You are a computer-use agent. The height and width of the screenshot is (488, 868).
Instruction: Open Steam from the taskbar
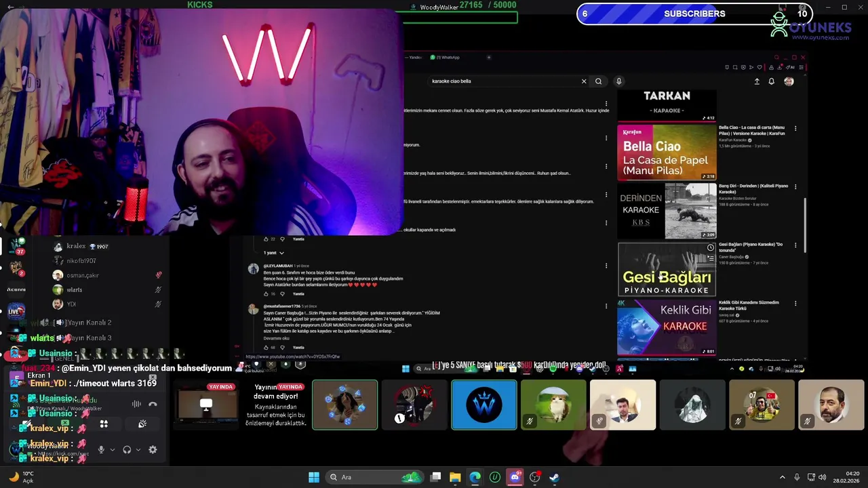tap(554, 477)
